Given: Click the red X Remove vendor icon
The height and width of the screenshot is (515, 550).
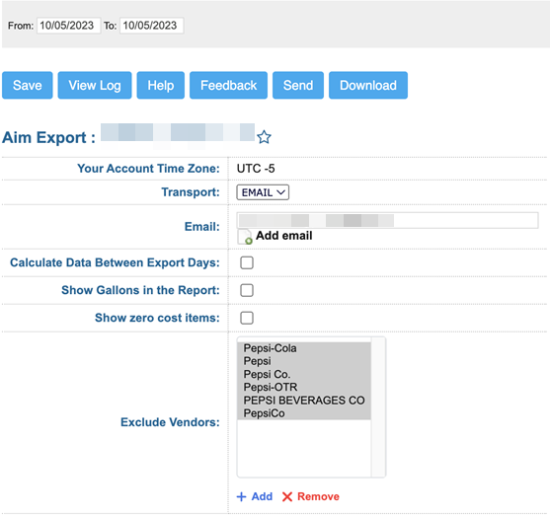Looking at the screenshot, I should pyautogui.click(x=287, y=497).
